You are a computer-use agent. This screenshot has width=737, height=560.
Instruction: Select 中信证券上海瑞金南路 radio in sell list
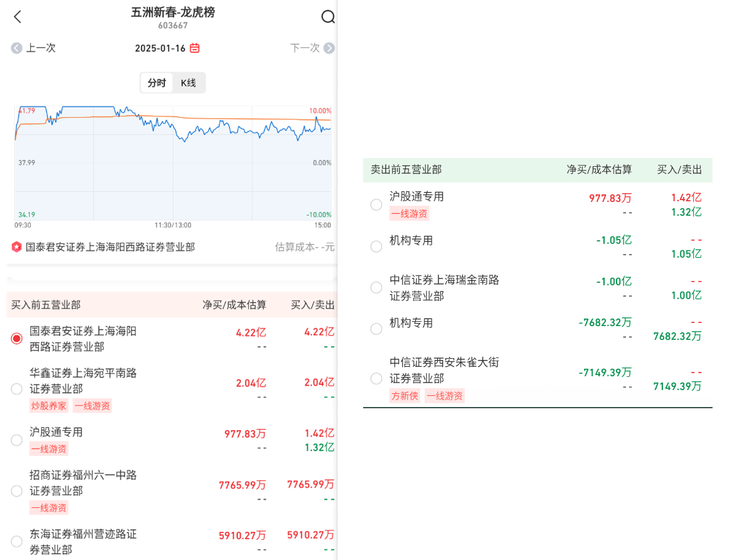click(x=376, y=288)
